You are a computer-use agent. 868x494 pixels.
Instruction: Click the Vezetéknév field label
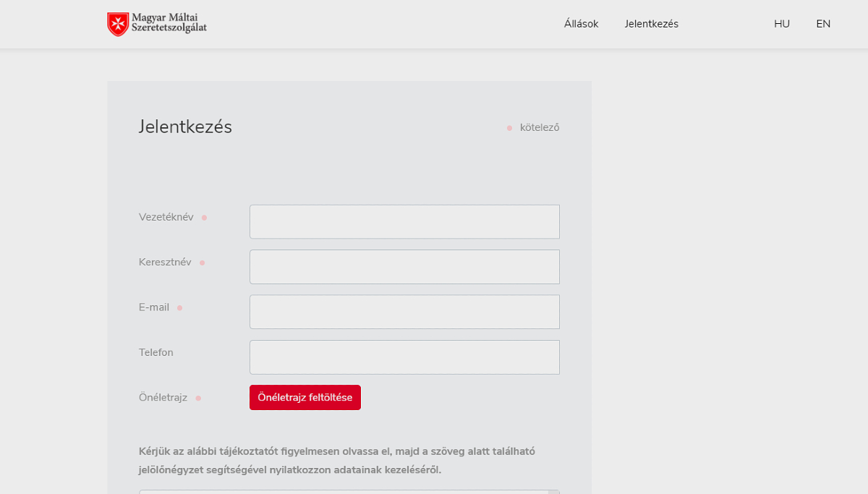(x=166, y=217)
